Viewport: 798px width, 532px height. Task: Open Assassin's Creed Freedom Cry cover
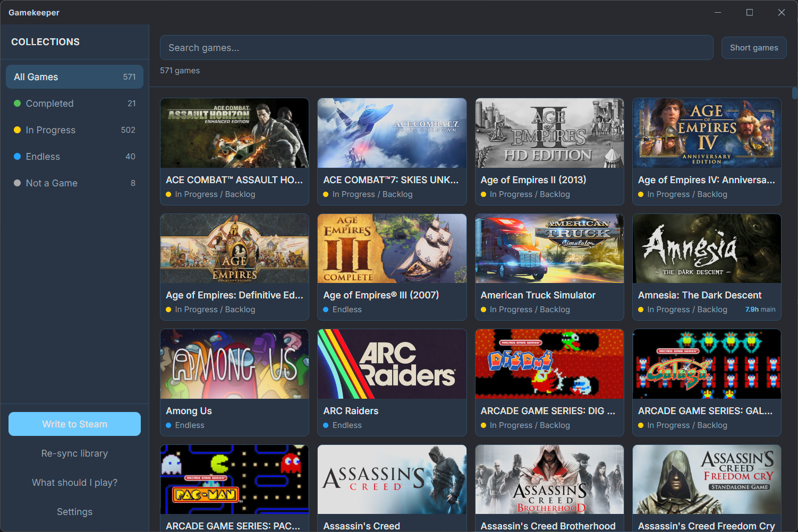point(707,479)
